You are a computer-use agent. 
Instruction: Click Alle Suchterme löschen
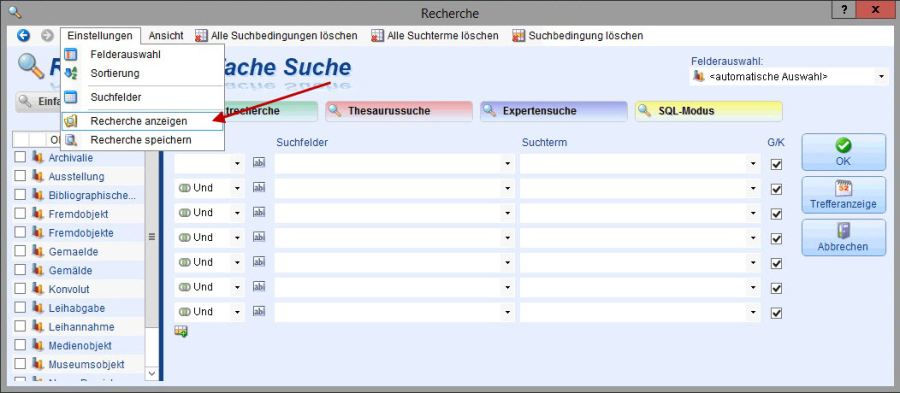click(435, 36)
